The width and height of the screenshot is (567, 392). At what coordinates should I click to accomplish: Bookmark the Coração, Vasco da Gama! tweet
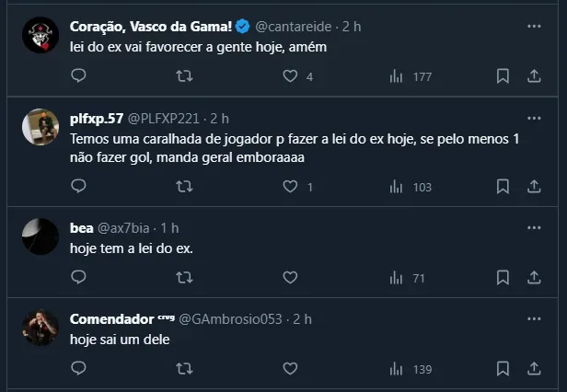pos(503,76)
